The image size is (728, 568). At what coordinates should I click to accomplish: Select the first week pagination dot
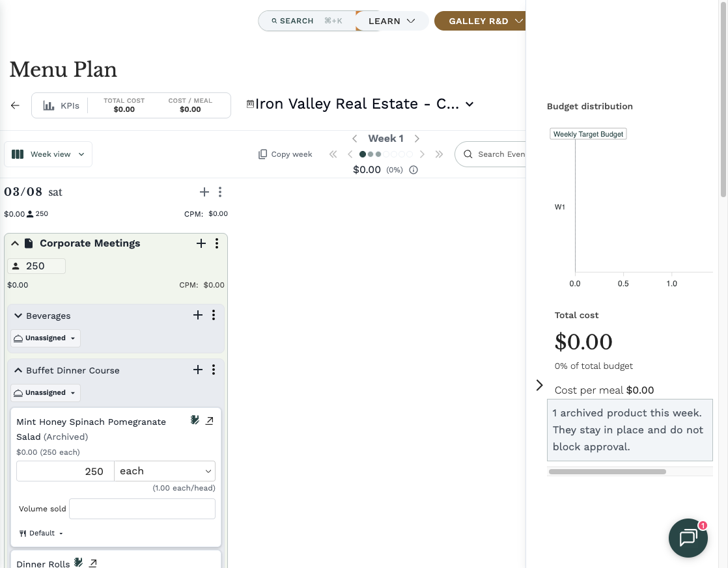tap(363, 154)
